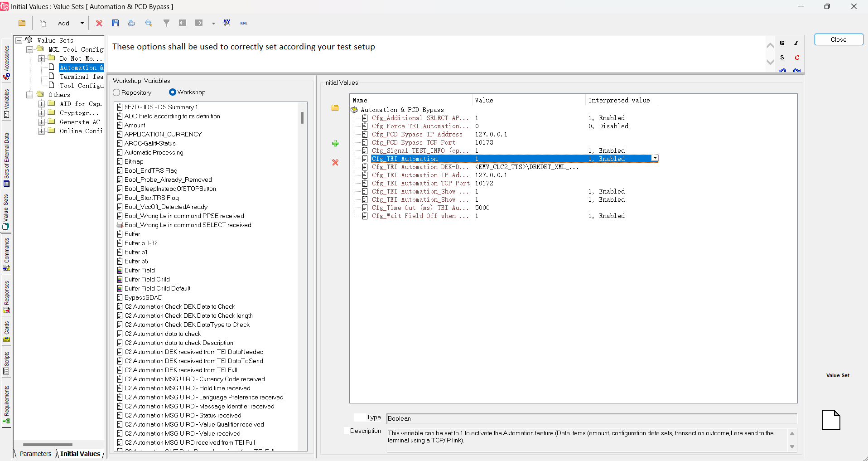Open Add button dropdown arrow
This screenshot has height=461, width=868.
[82, 23]
